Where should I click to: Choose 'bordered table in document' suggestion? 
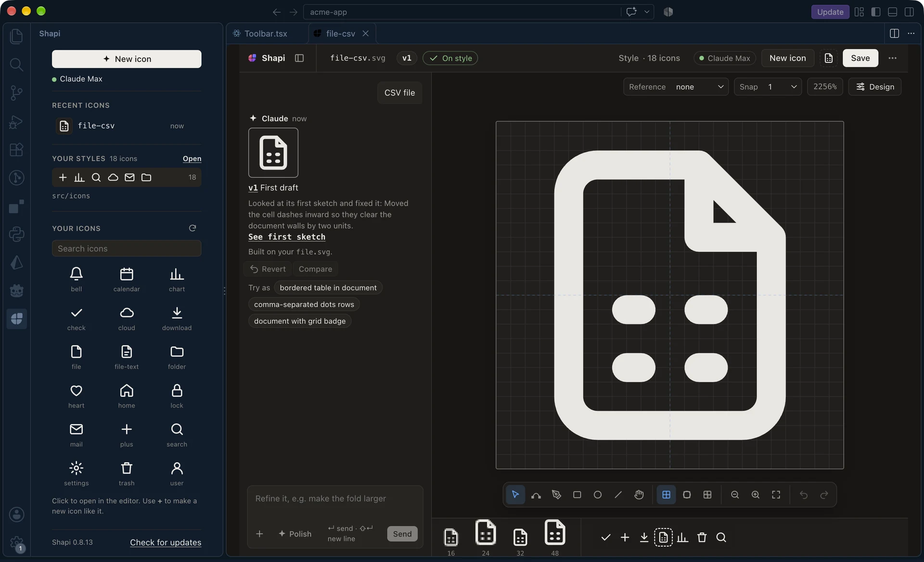click(x=328, y=288)
